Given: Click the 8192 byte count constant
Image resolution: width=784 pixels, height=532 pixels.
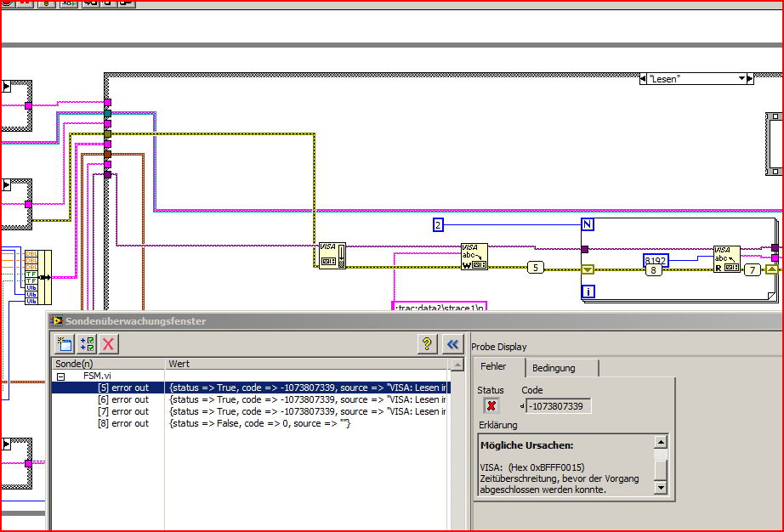Looking at the screenshot, I should point(656,259).
